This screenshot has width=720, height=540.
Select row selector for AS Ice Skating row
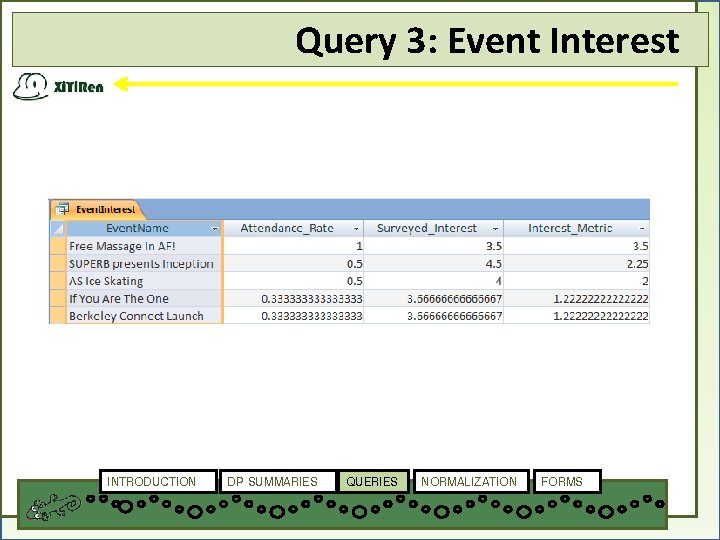[57, 281]
